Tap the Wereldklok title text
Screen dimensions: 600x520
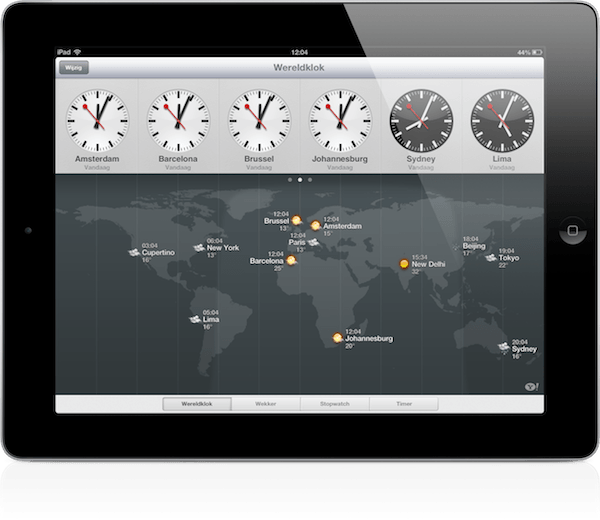pyautogui.click(x=299, y=68)
